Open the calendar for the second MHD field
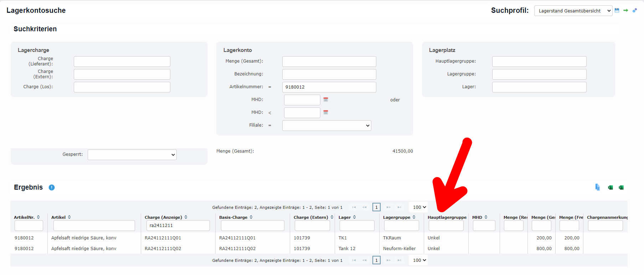This screenshot has height=275, width=644. pyautogui.click(x=325, y=112)
